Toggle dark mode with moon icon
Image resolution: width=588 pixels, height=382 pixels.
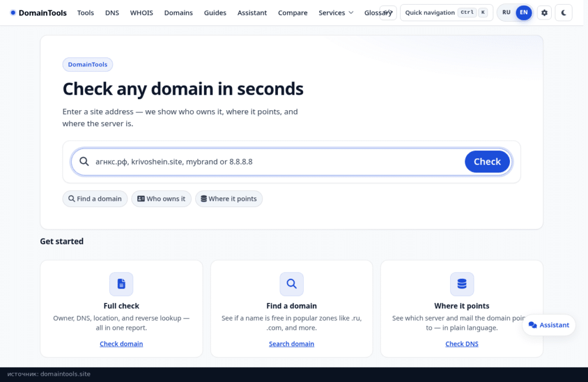pos(564,13)
